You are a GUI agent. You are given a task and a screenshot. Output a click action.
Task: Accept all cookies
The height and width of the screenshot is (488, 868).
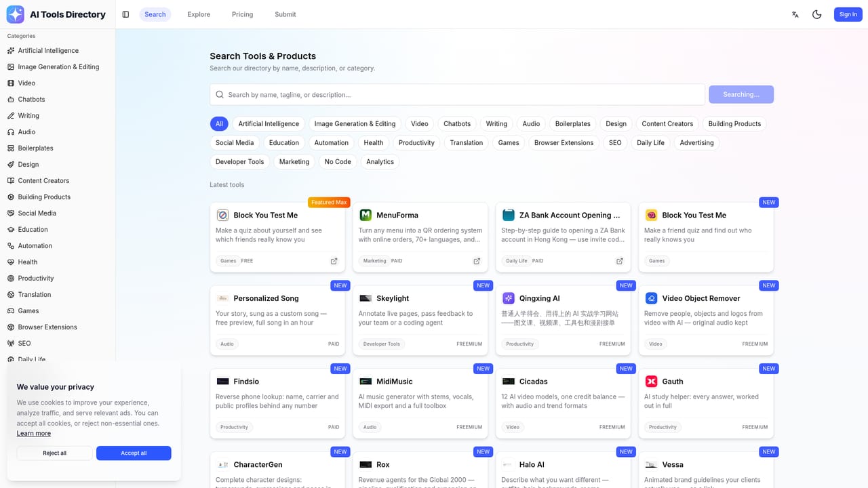click(x=134, y=453)
